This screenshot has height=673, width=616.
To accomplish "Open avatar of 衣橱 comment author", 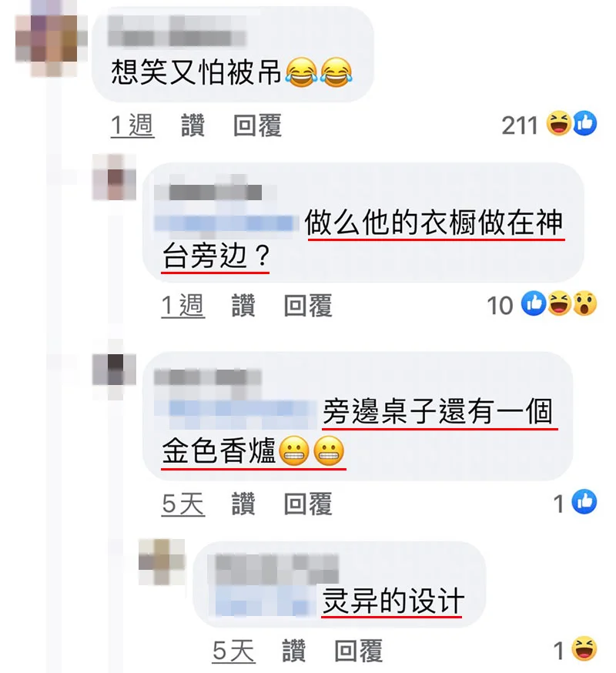I will click(x=114, y=177).
